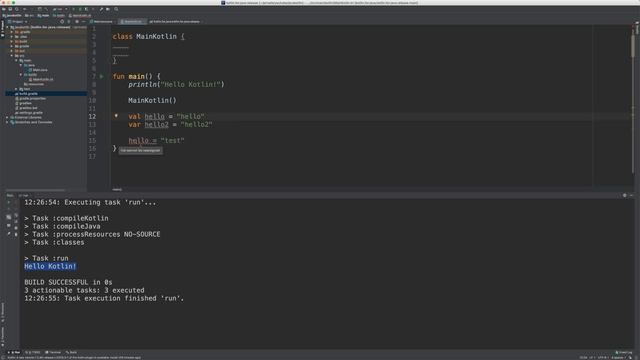
Task: Click the highlighted 'Hello Kotlin!' output text
Action: [x=50, y=266]
